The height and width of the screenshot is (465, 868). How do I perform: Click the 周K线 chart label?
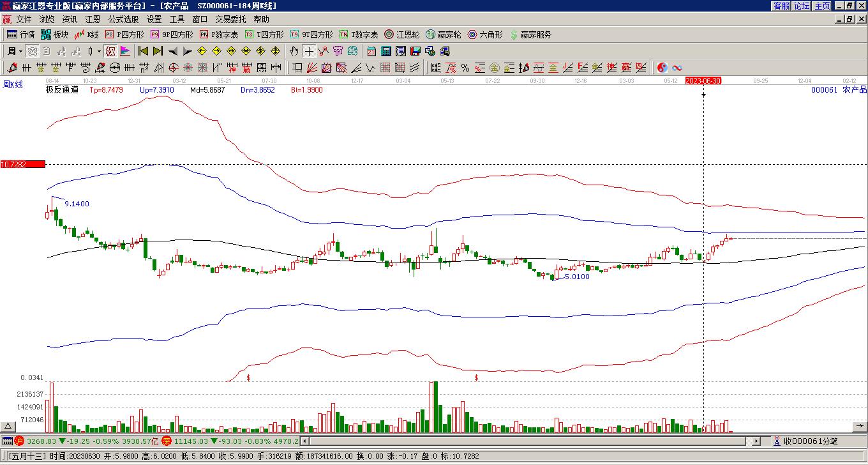tap(13, 84)
